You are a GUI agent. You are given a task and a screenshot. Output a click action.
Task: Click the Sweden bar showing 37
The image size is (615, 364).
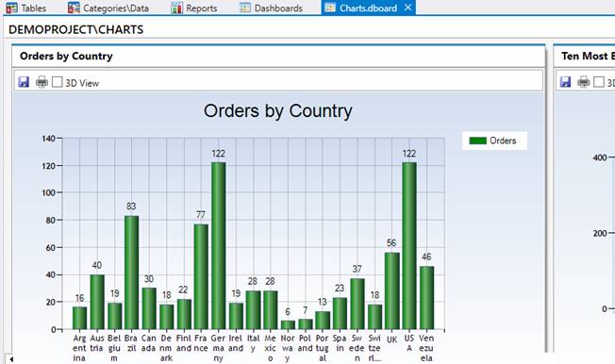pyautogui.click(x=357, y=304)
